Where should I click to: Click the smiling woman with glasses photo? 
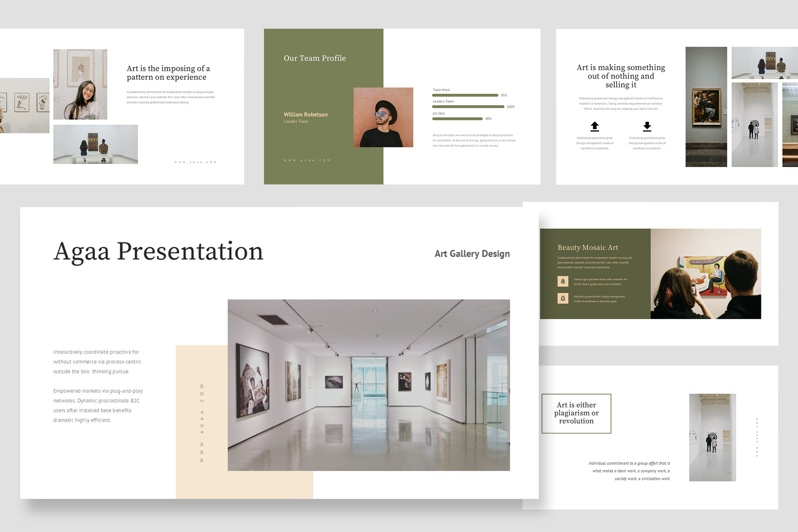point(80,84)
